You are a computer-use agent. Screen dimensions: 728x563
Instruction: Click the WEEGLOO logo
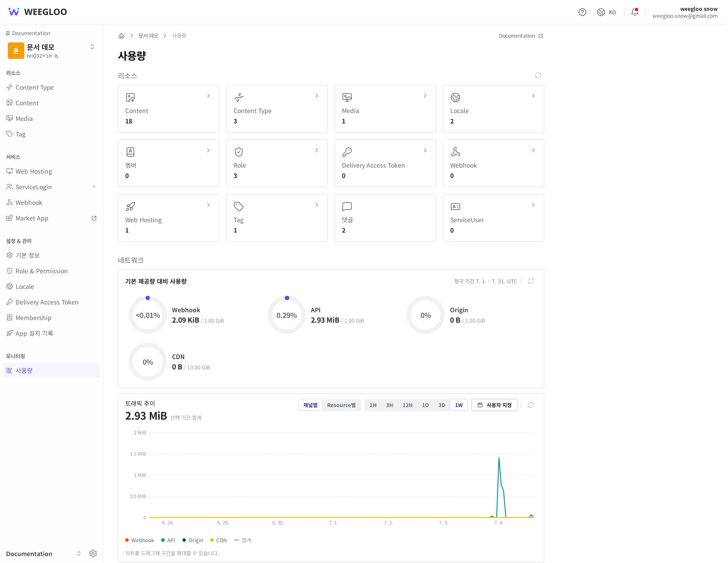(37, 12)
